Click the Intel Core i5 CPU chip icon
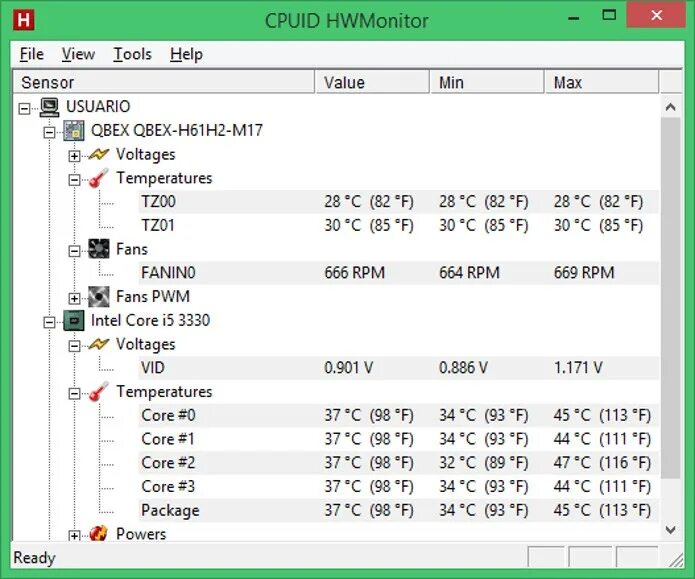 coord(74,321)
